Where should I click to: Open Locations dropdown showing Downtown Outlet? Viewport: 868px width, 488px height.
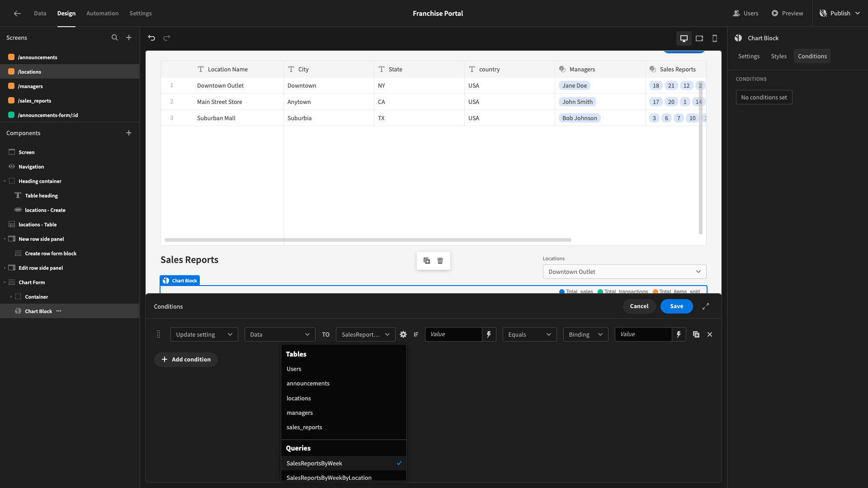tap(624, 272)
